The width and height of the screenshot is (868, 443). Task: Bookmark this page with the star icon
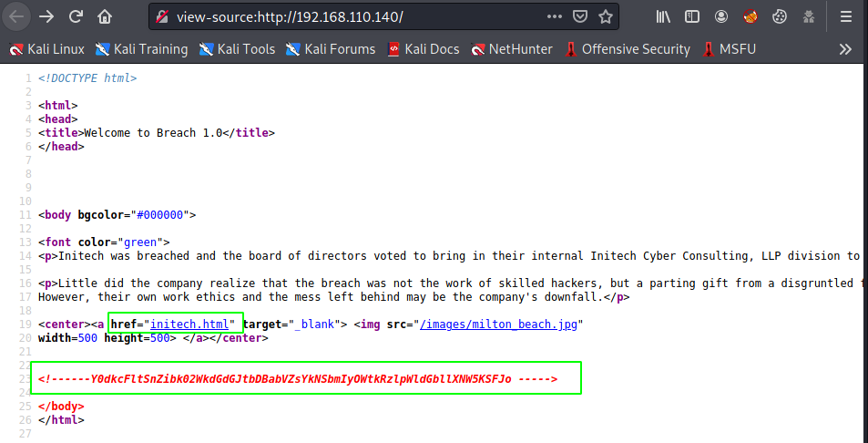(606, 16)
